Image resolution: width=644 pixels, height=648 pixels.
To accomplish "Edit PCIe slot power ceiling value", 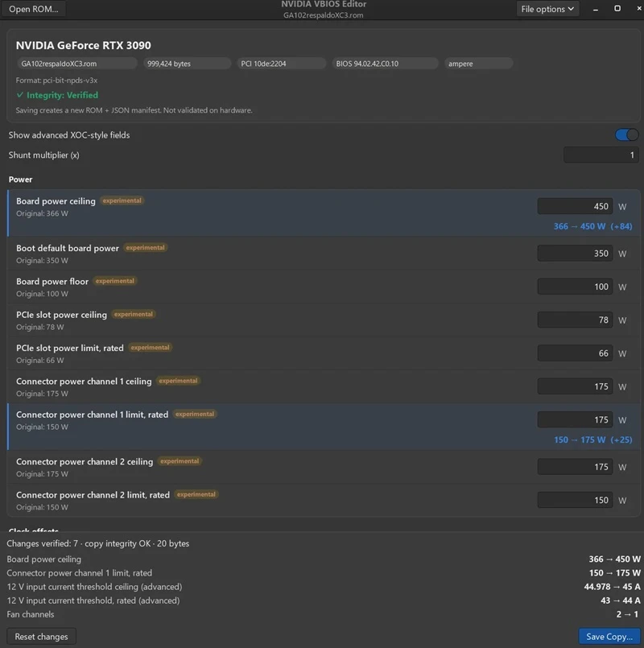I will pos(575,320).
